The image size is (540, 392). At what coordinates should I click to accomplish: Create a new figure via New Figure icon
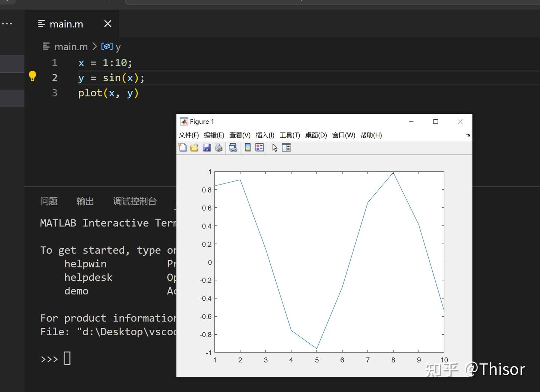pos(183,147)
